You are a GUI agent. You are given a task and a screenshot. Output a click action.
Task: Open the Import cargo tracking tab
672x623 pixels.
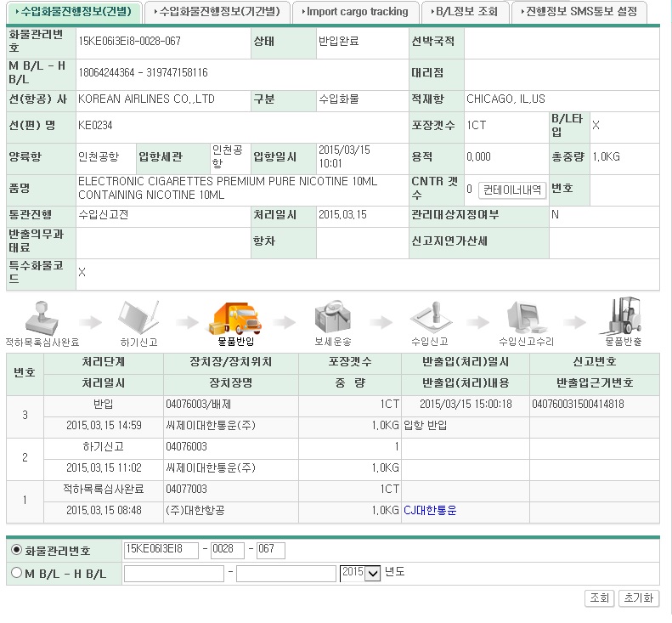(355, 12)
